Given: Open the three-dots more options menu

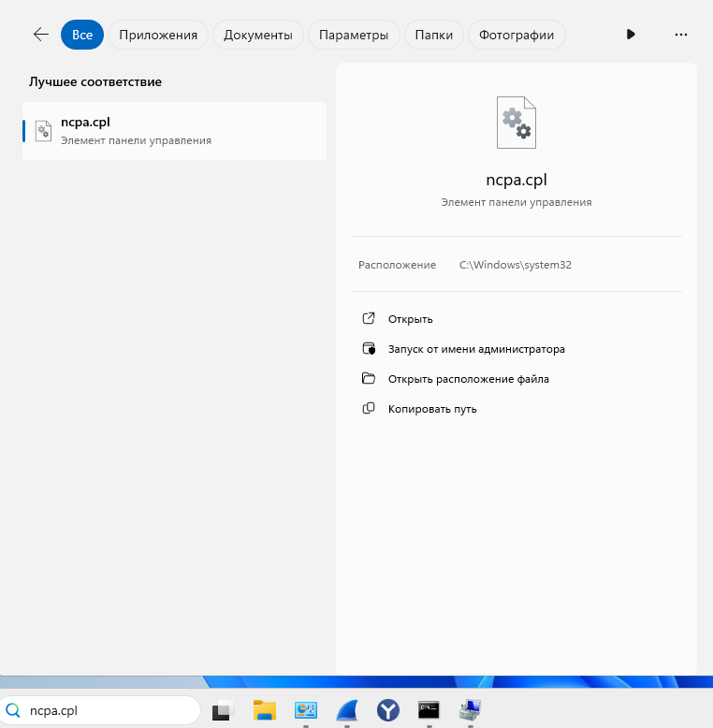Looking at the screenshot, I should coord(681,35).
